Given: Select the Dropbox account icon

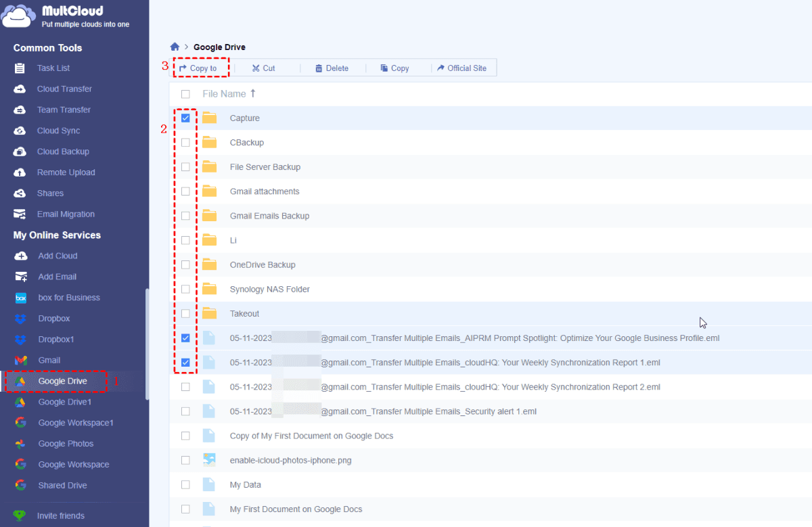Looking at the screenshot, I should coord(21,319).
